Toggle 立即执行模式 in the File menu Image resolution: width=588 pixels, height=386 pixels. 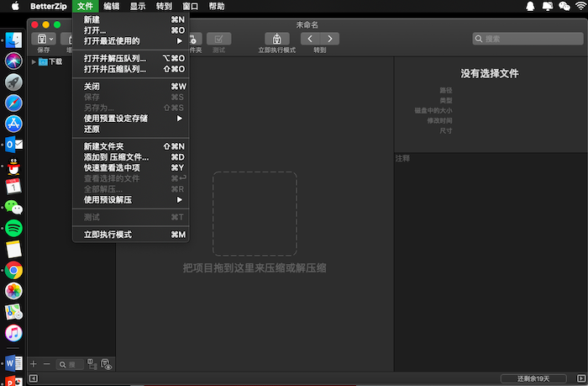[108, 235]
